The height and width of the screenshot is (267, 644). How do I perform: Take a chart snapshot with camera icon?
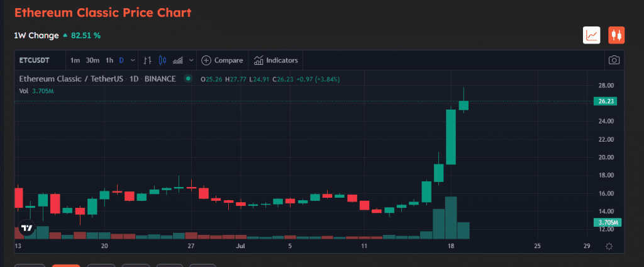click(x=614, y=60)
